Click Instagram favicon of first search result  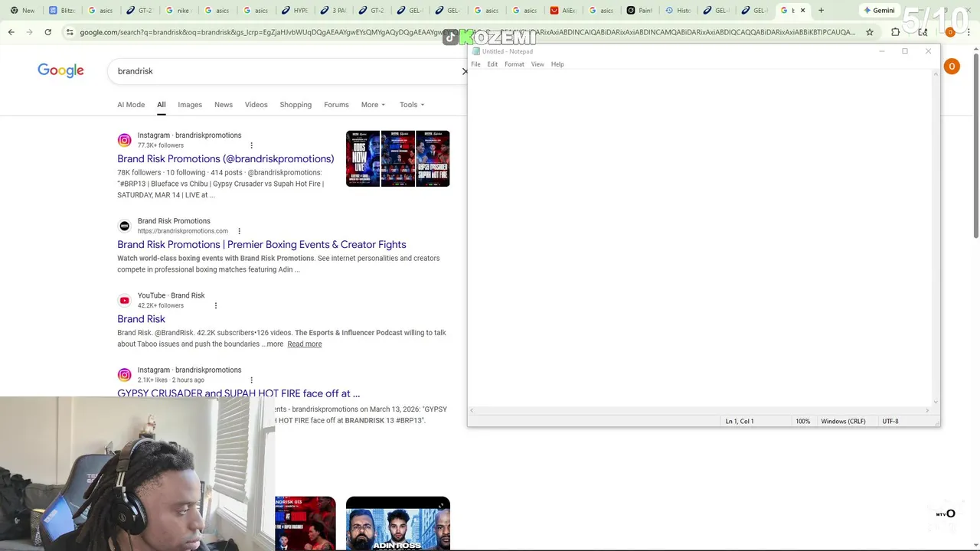click(124, 140)
